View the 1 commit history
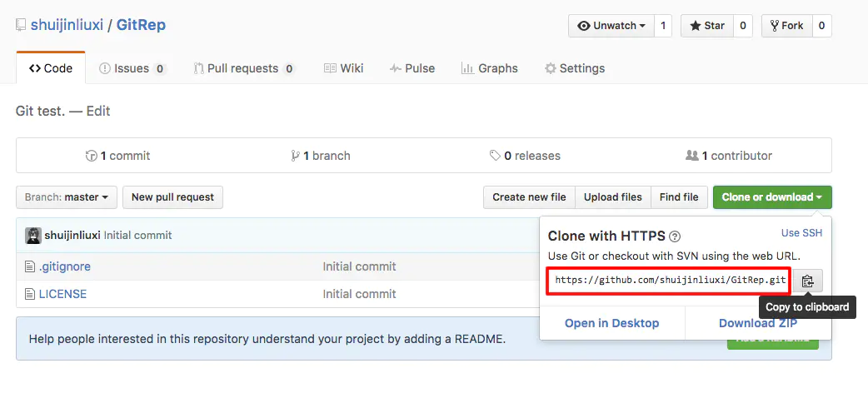 pos(117,156)
